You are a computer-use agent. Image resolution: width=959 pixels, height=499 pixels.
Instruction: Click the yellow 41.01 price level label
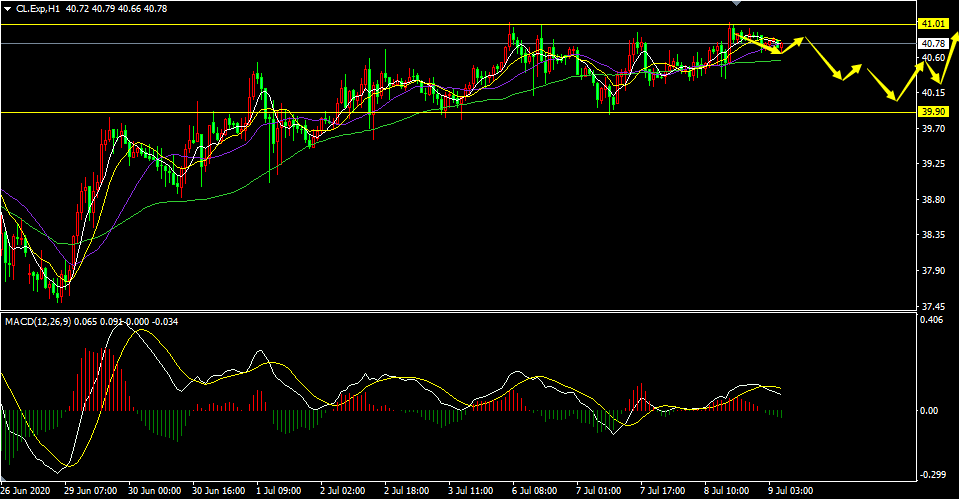point(933,24)
